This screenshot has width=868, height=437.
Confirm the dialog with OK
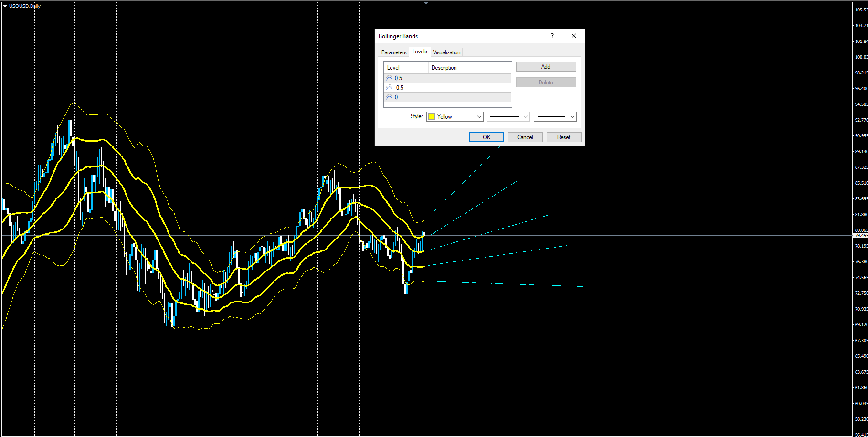(x=487, y=137)
